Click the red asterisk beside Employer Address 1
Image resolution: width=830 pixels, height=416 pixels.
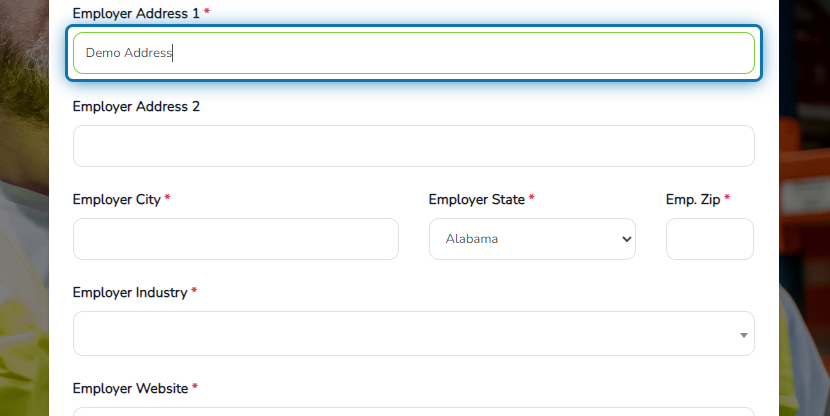click(x=207, y=11)
